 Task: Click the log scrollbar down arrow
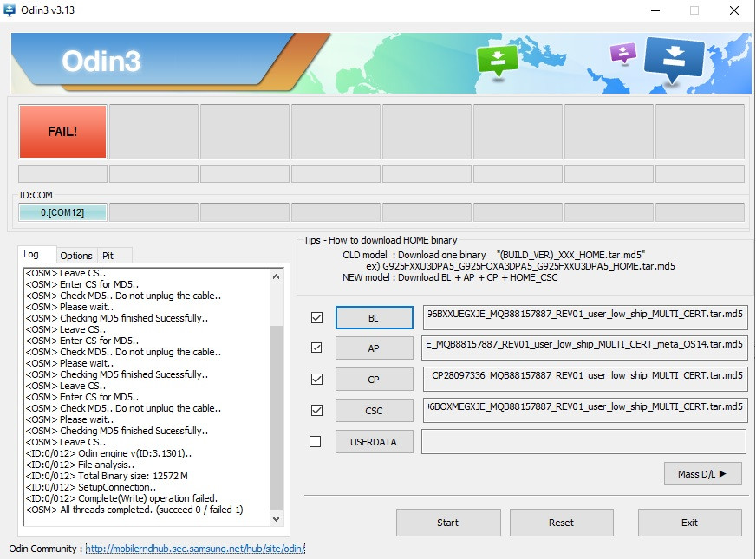click(277, 518)
